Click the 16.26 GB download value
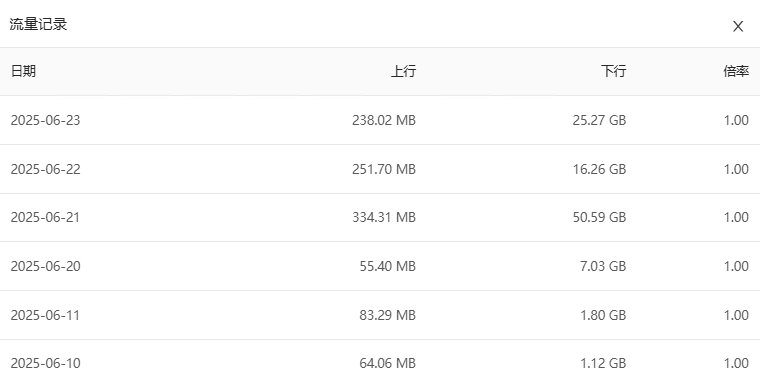Screen dimensions: 760x379 [600, 169]
